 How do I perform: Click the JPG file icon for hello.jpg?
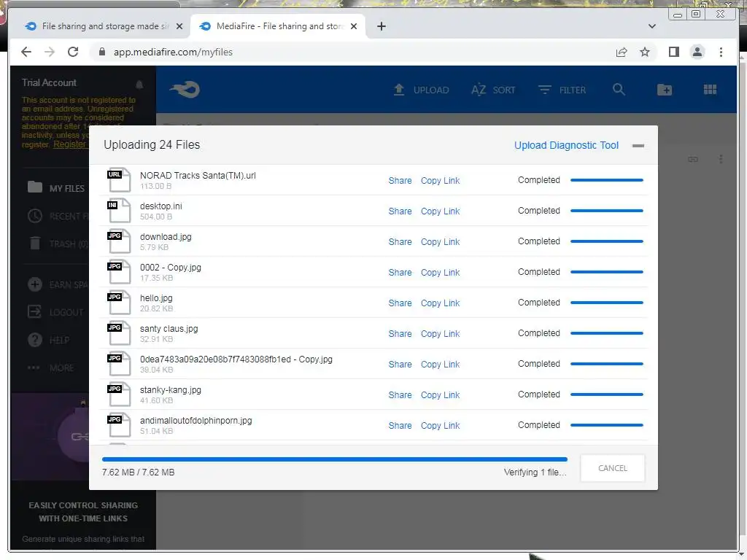pos(119,303)
